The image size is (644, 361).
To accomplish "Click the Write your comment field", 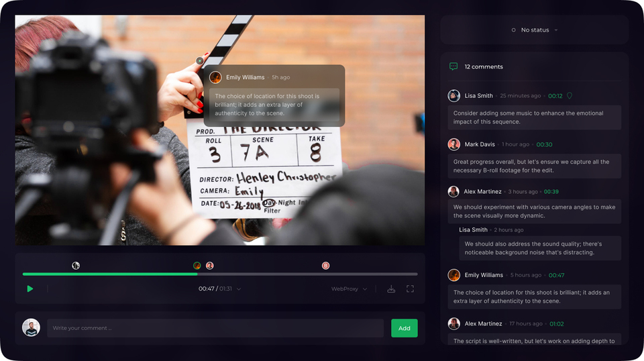I will point(215,328).
